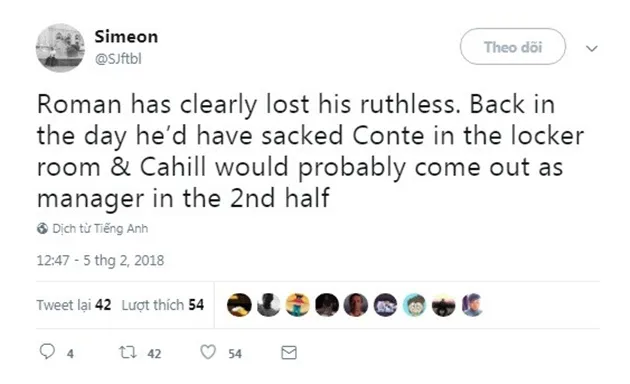630x384 pixels.
Task: Click the retweet arrows icon
Action: (x=128, y=353)
